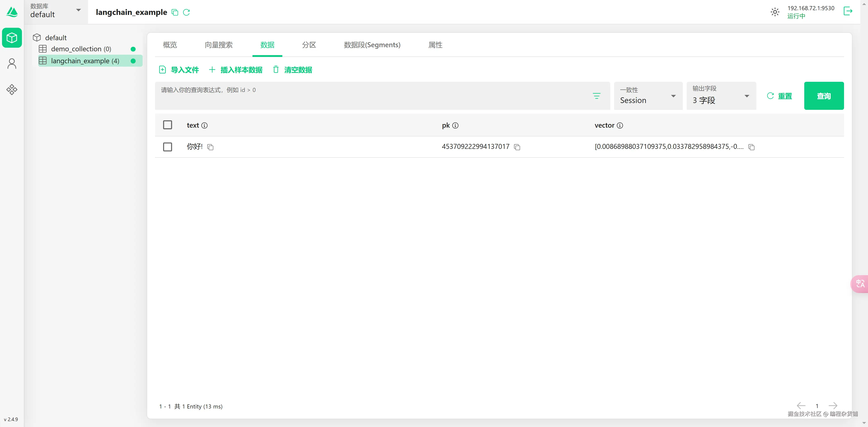
Task: Click the logout icon
Action: [x=848, y=11]
